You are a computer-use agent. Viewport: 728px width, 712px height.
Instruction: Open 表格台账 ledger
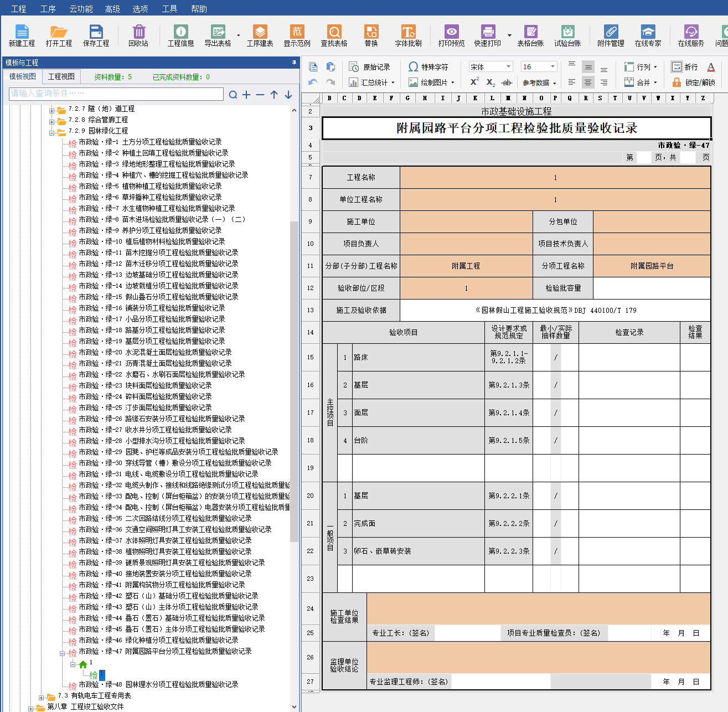(x=530, y=35)
